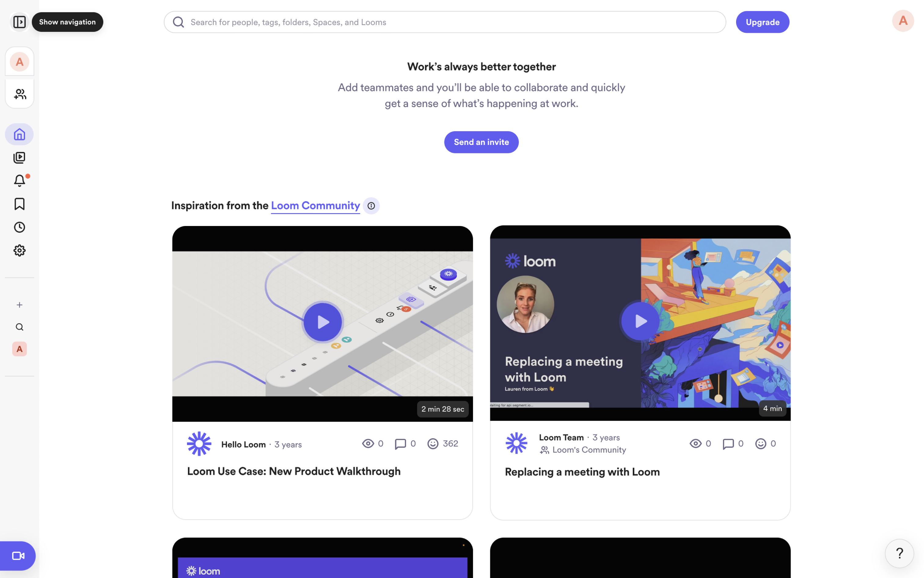
Task: Click the 'Work's always better together' heading
Action: [481, 67]
